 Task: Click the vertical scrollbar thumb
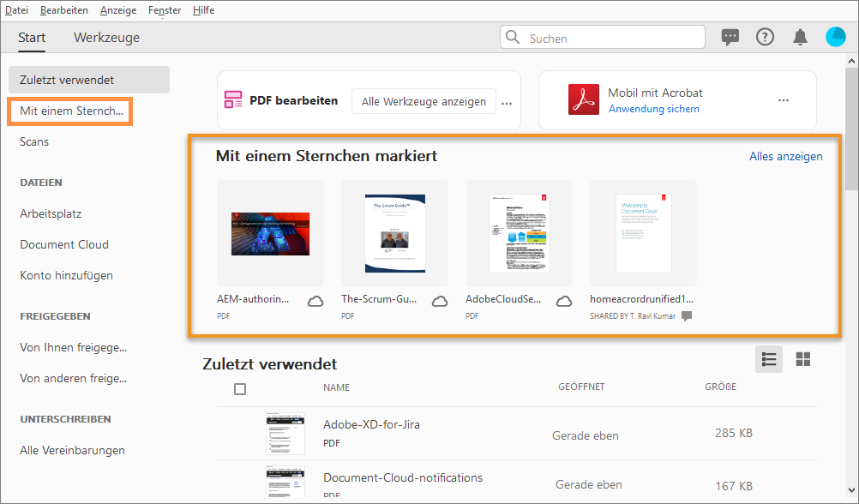coord(851,129)
